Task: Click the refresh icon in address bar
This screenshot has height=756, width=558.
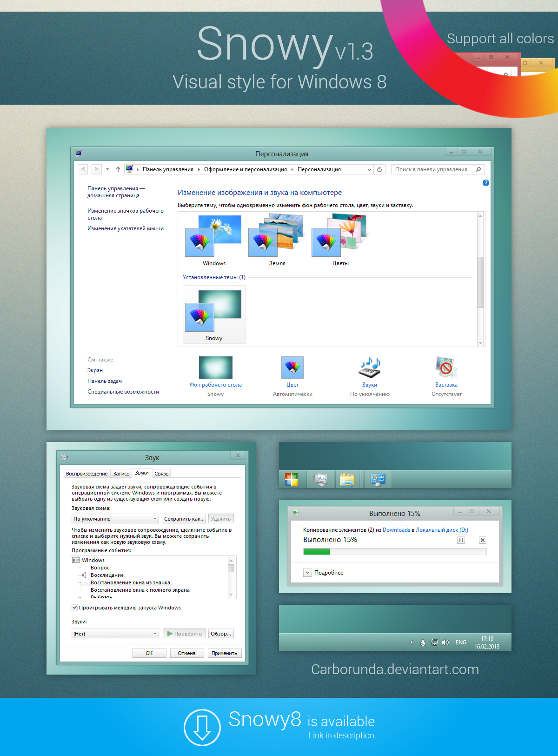Action: (x=379, y=169)
